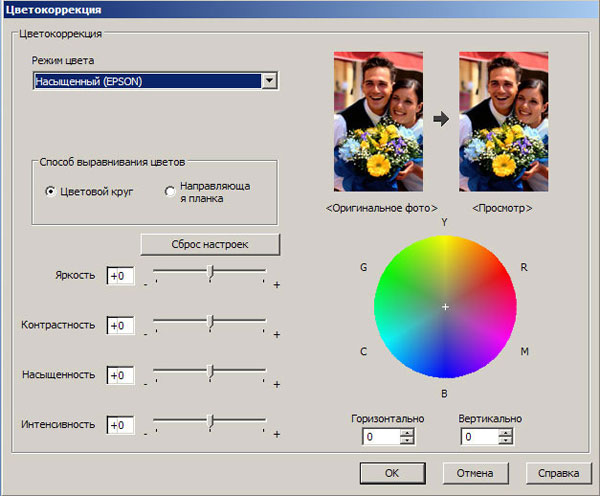Select the Цветовой круг radio button

pyautogui.click(x=50, y=191)
